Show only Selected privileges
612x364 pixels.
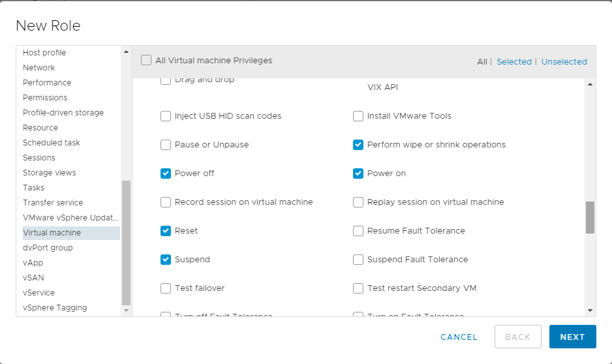[x=513, y=62]
